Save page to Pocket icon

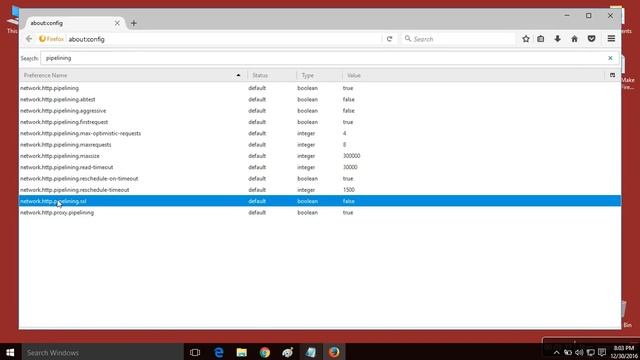pos(591,39)
